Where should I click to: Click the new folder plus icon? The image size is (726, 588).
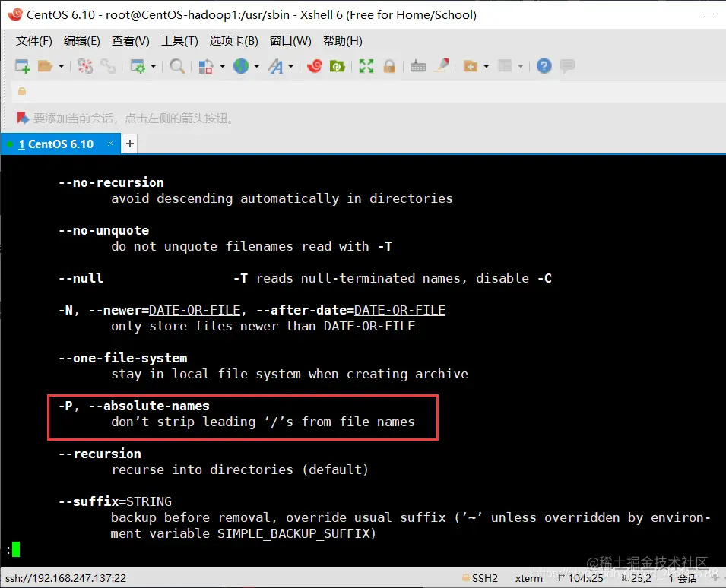[471, 66]
